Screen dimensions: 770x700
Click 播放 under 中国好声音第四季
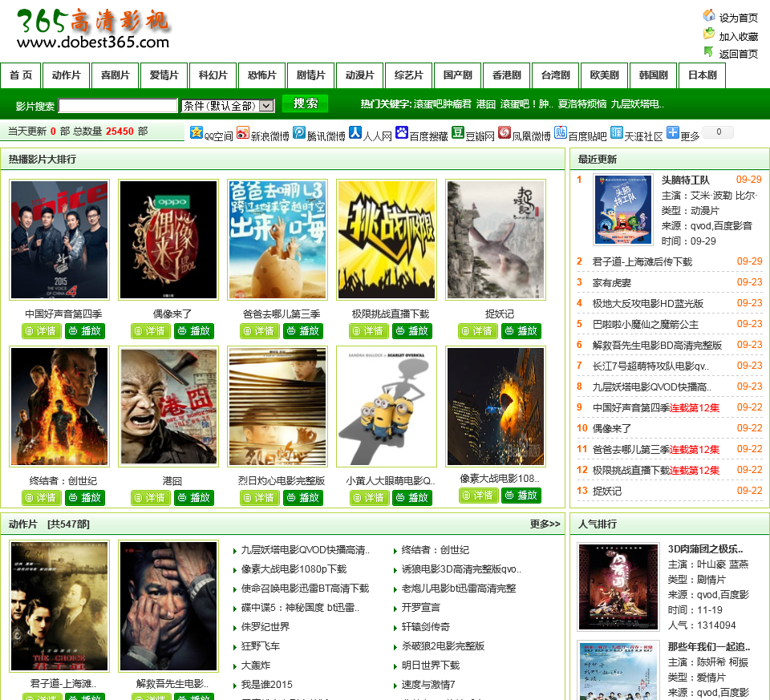point(85,331)
